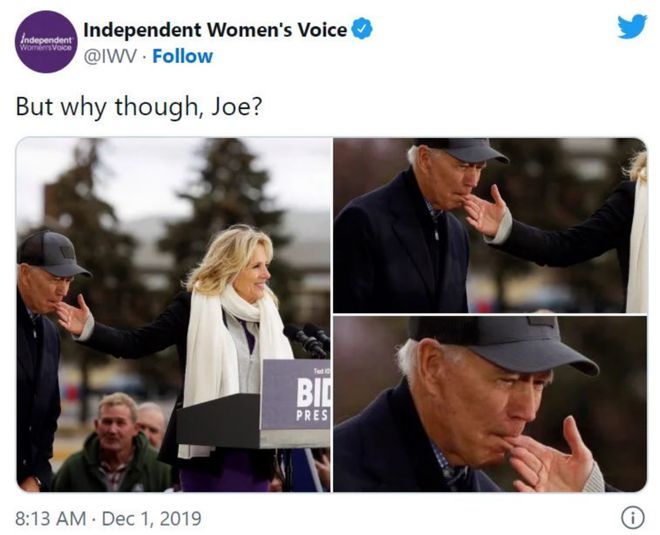Viewport: 660px width, 535px height.
Task: Click the Twitter bird logo
Action: click(x=631, y=27)
